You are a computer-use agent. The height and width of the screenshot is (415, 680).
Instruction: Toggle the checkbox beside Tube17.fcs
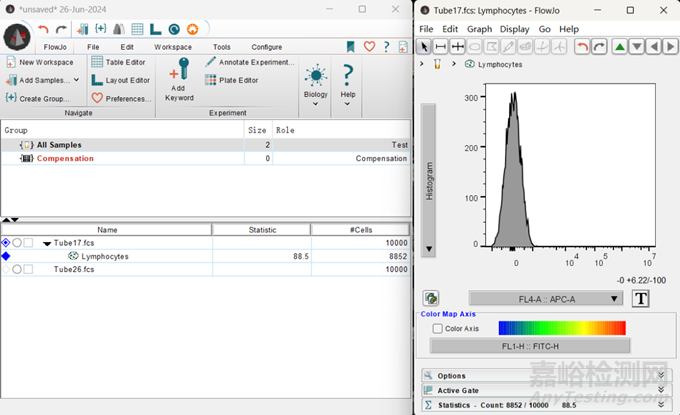(x=29, y=243)
